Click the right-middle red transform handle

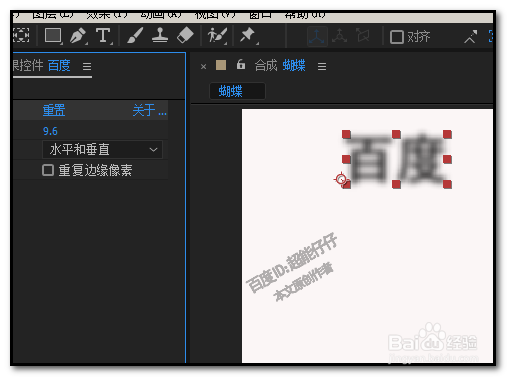coord(447,159)
